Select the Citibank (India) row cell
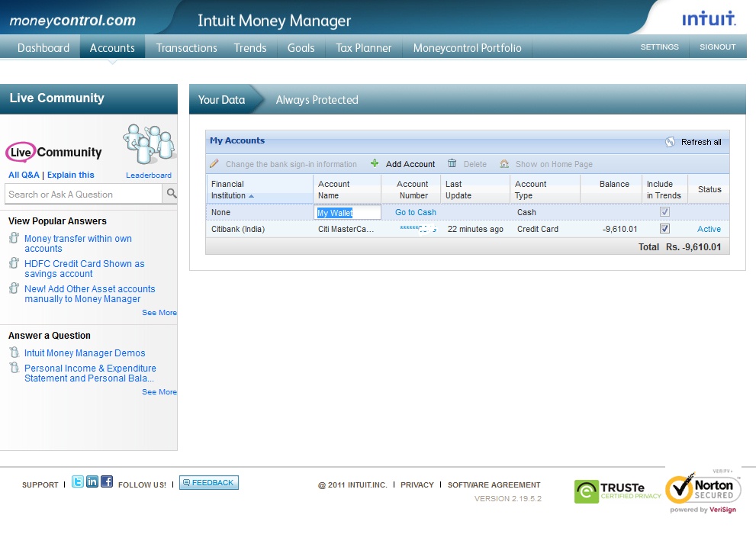This screenshot has width=756, height=544. point(238,229)
